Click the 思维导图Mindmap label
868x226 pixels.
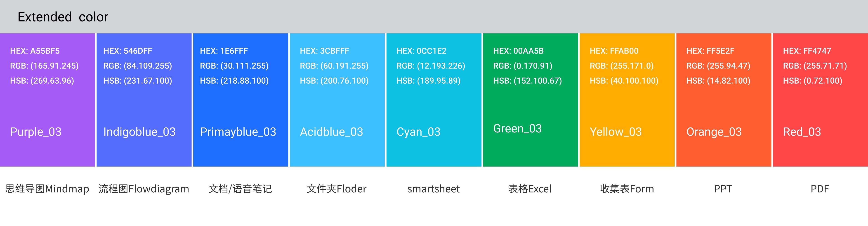pos(47,189)
